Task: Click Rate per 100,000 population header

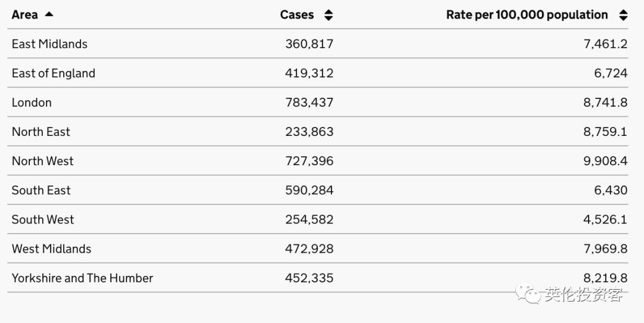Action: pos(527,15)
